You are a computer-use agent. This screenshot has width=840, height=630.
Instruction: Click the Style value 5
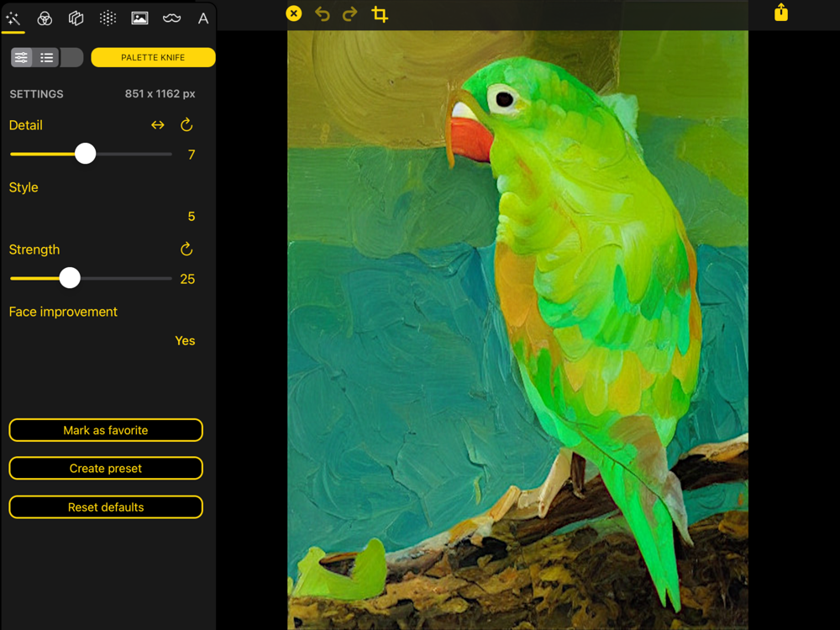pyautogui.click(x=192, y=217)
